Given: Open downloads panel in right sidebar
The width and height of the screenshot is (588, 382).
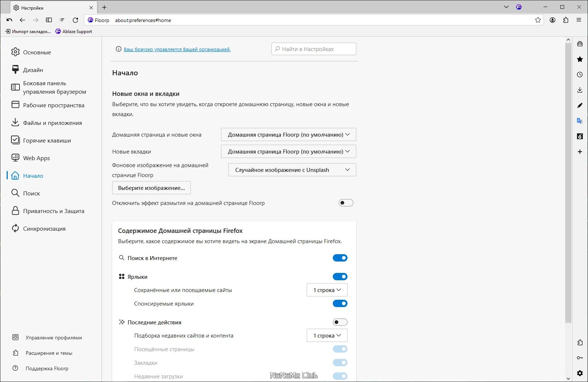Looking at the screenshot, I should [580, 90].
